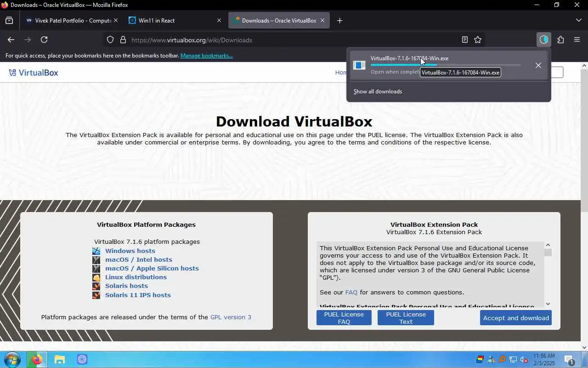
Task: Reload the current page
Action: [x=44, y=40]
